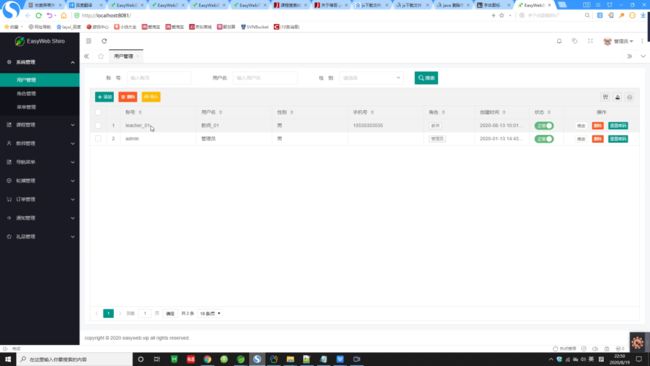Open the tab options chevron at far right

(x=643, y=56)
